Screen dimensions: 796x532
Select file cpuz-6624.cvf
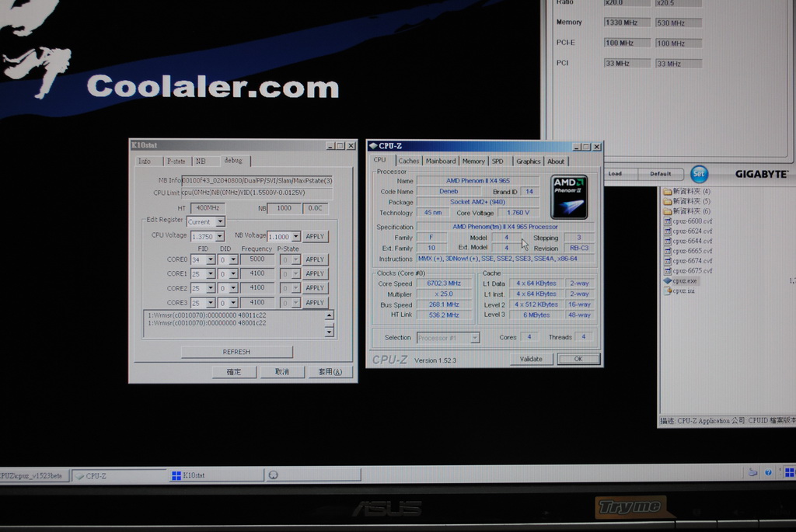tap(688, 231)
